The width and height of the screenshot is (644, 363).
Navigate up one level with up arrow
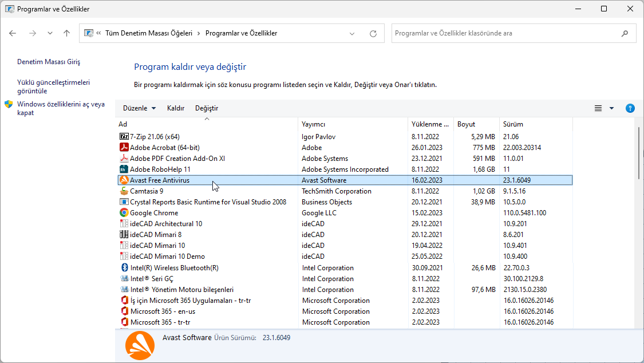66,33
